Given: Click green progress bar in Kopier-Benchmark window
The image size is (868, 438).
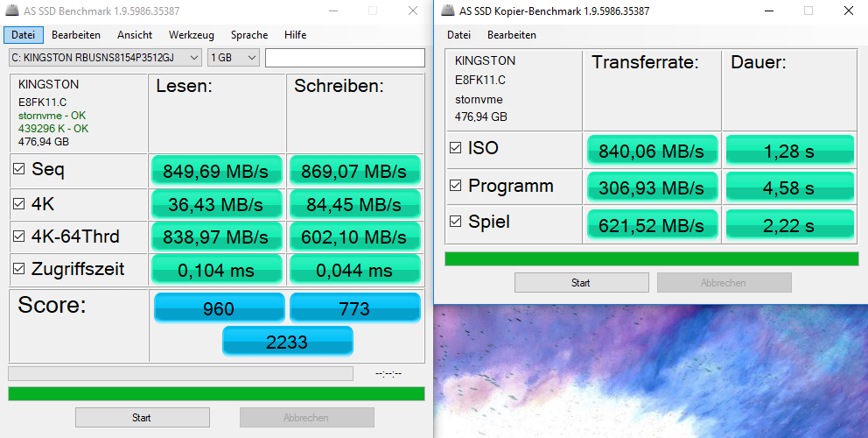Looking at the screenshot, I should 652,259.
